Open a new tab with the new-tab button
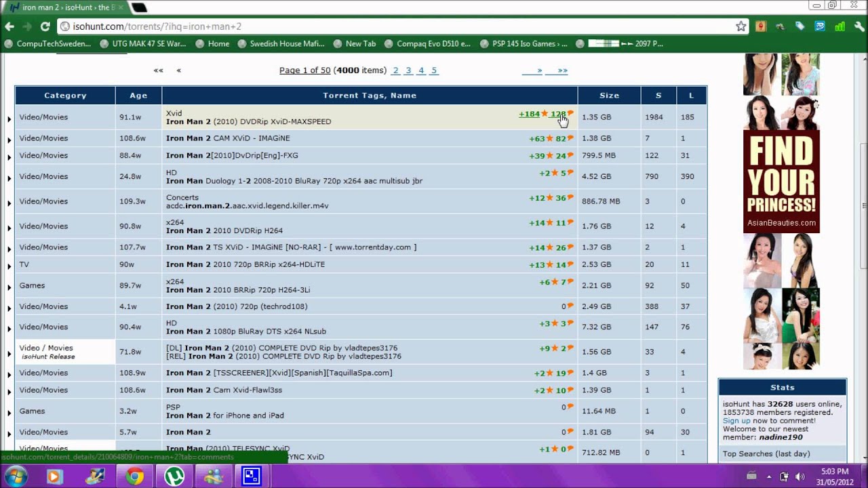This screenshot has height=488, width=868. coord(139,7)
